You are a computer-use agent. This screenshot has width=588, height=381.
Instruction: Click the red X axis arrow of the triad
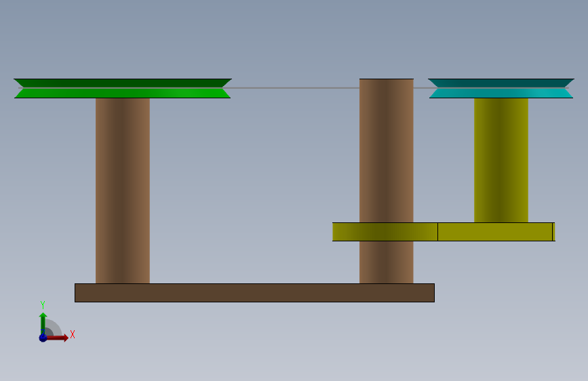point(58,338)
